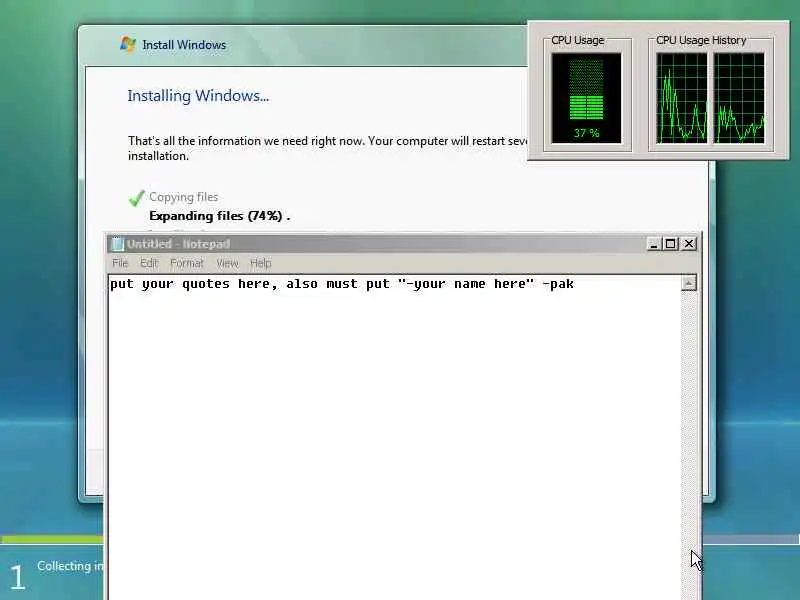Click the 'Copying files' step text
This screenshot has width=800, height=600.
pos(184,197)
